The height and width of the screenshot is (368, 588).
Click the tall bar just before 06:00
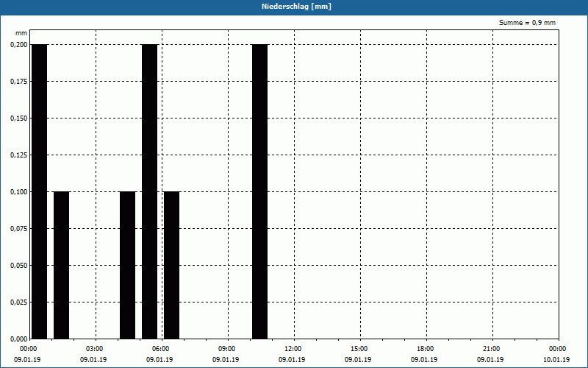tap(149, 191)
